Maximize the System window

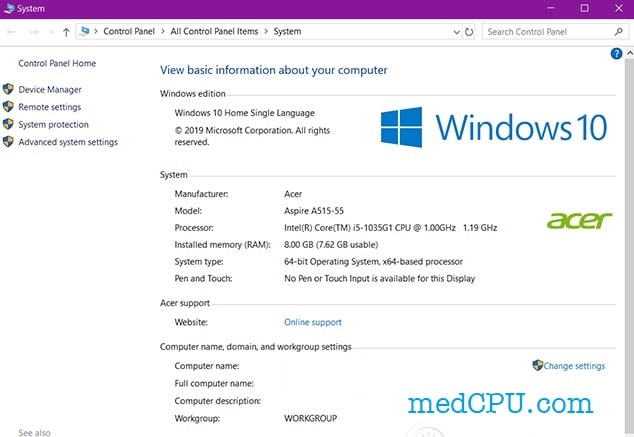584,8
